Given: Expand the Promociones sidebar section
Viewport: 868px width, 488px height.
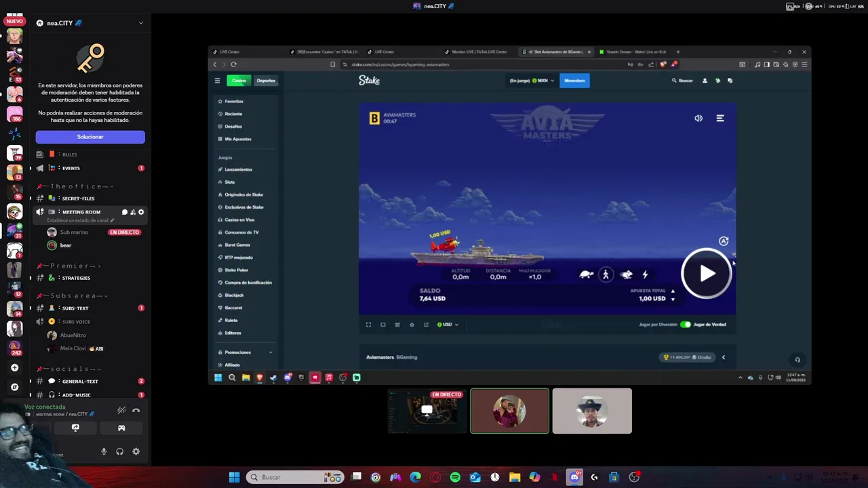Looking at the screenshot, I should click(245, 352).
